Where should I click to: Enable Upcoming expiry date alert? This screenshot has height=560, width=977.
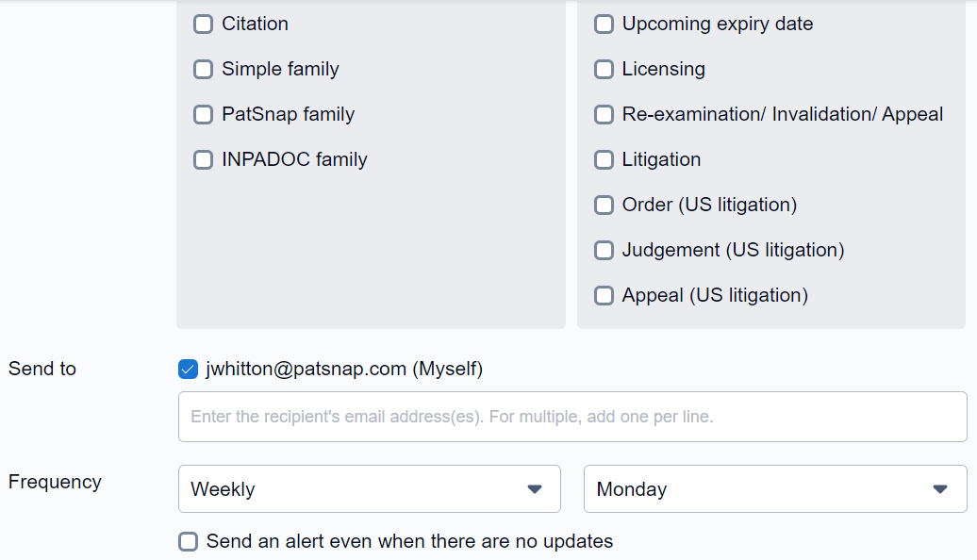tap(604, 25)
